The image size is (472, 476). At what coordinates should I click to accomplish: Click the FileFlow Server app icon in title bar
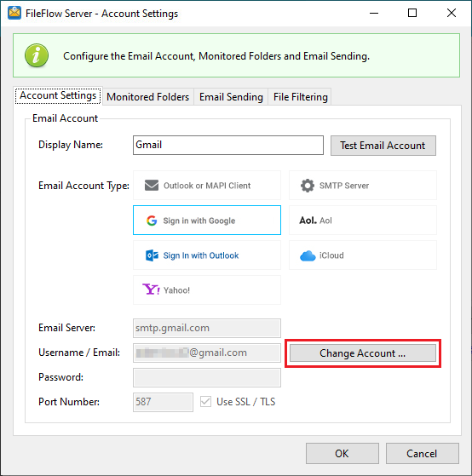14,13
